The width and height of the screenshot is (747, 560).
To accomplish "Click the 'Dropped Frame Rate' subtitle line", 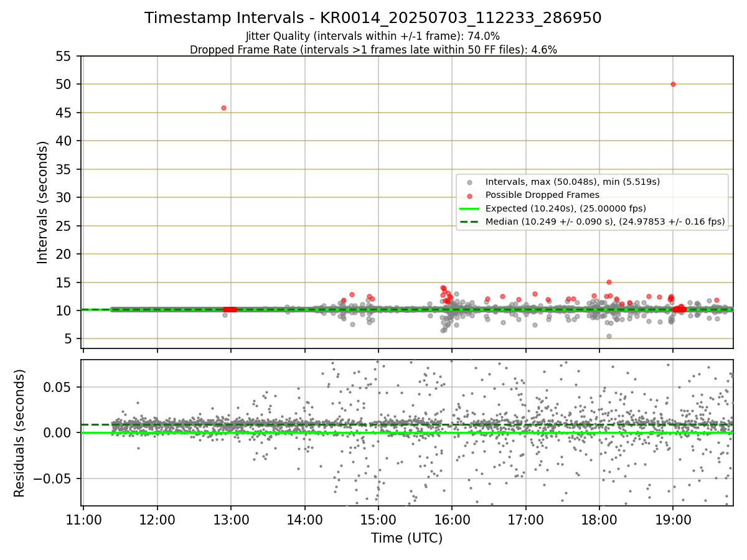I will click(373, 50).
